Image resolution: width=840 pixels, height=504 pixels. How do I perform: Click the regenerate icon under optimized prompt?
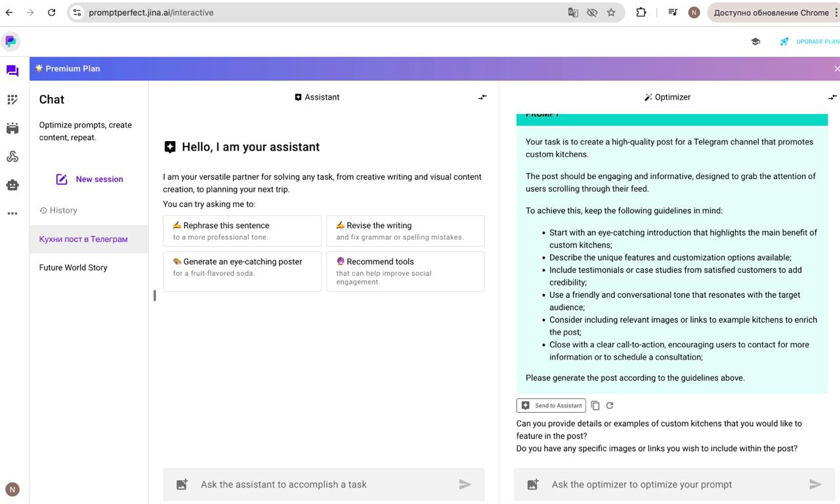[610, 406]
